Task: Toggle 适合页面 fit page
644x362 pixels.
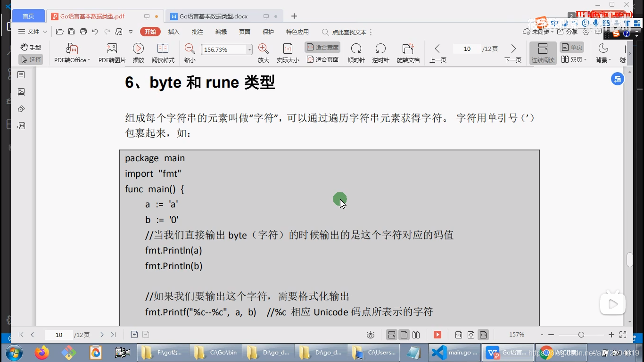Action: [322, 59]
